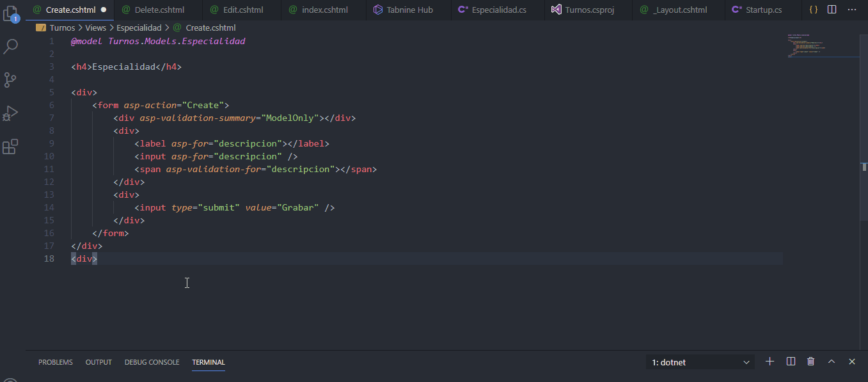Switch to the Delete.cshtml tab
The width and height of the screenshot is (868, 382).
point(158,10)
